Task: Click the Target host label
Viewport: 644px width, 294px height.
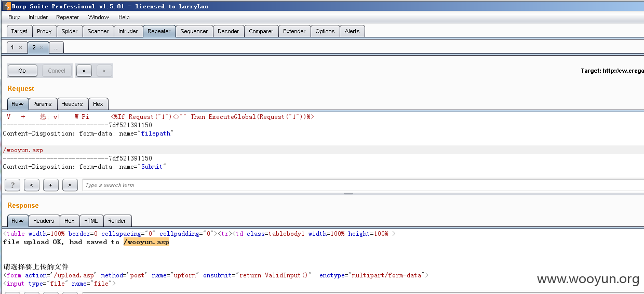Action: pyautogui.click(x=612, y=71)
